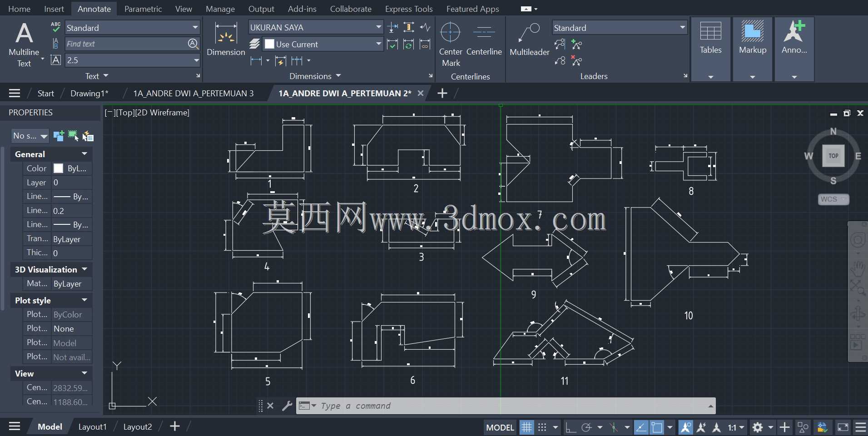This screenshot has height=436, width=868.
Task: Open the Workspace Switching gear icon
Action: pyautogui.click(x=757, y=427)
